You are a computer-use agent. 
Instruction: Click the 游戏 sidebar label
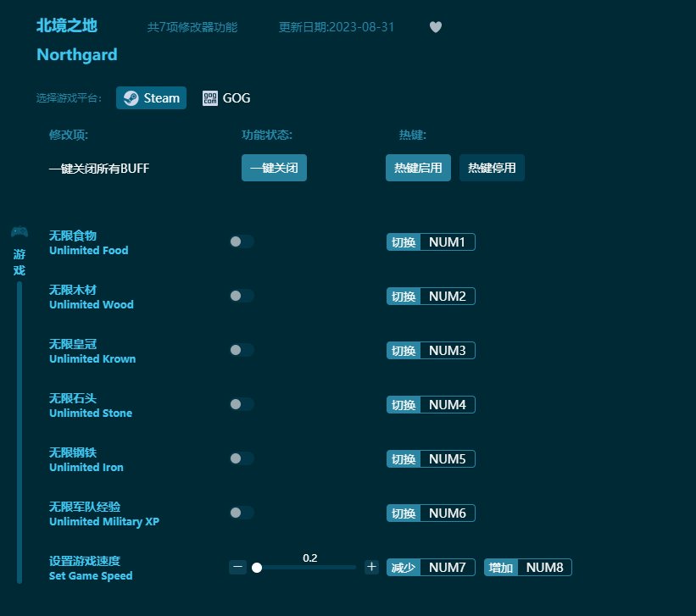[x=19, y=261]
